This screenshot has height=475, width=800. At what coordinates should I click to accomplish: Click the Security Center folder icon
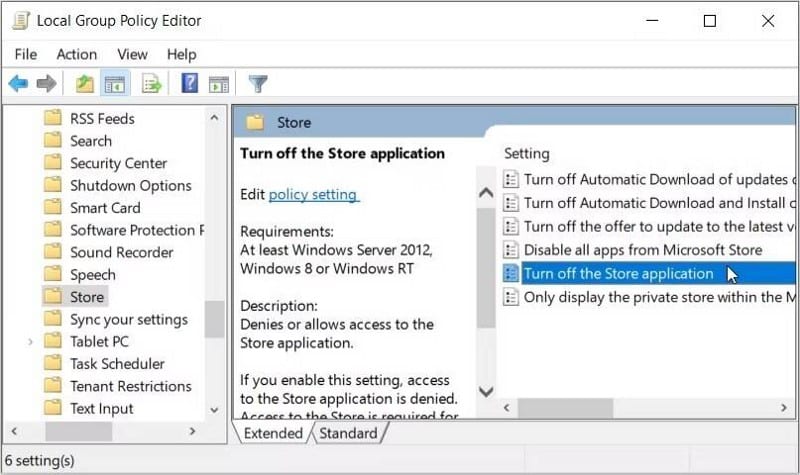click(53, 162)
